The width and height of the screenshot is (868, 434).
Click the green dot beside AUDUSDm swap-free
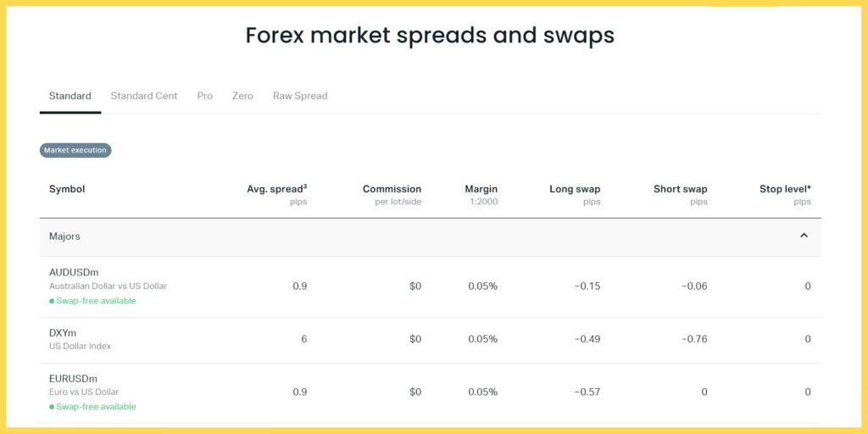click(52, 301)
